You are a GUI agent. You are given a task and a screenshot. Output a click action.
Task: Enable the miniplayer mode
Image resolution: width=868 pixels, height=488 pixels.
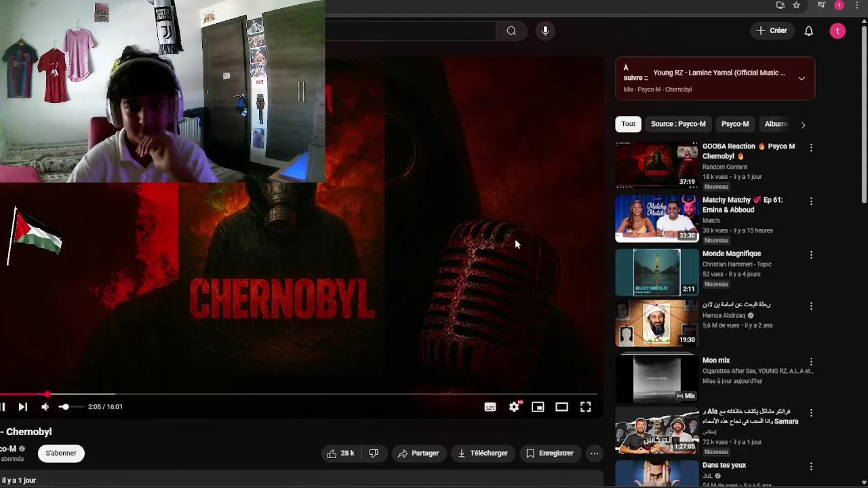pyautogui.click(x=538, y=407)
